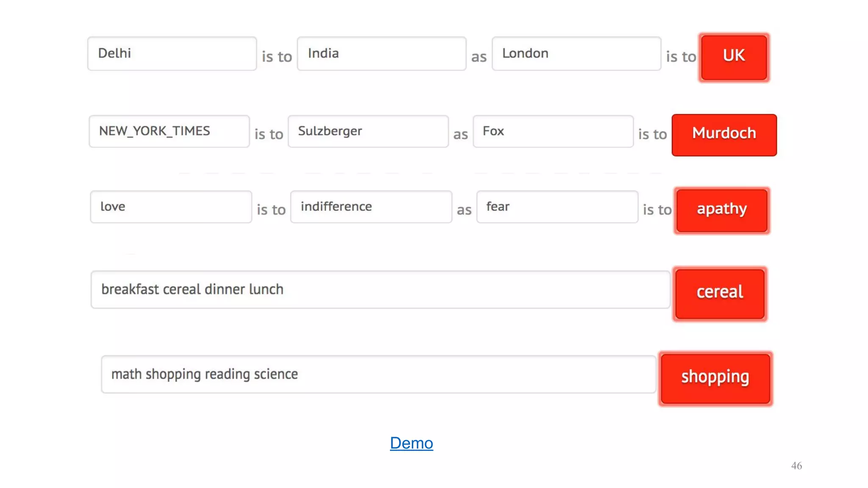Image resolution: width=868 pixels, height=488 pixels.
Task: Click the NEW_YORK_TIMES input field
Action: [x=169, y=131]
